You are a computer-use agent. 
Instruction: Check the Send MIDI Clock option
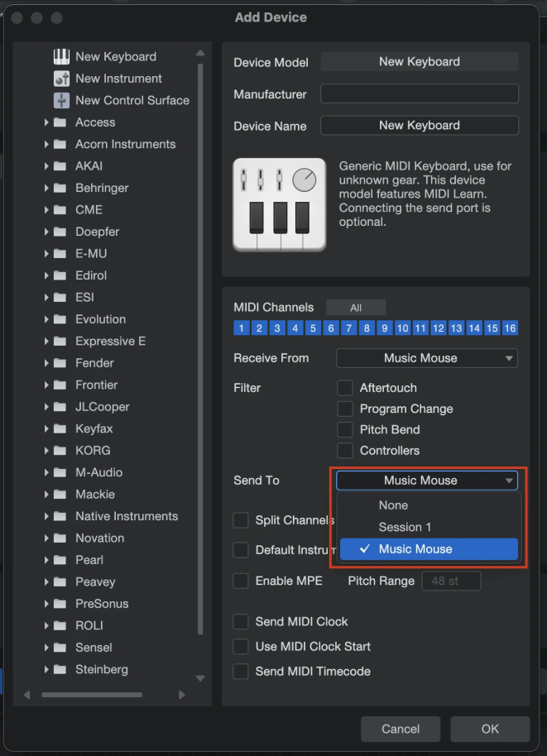point(241,622)
